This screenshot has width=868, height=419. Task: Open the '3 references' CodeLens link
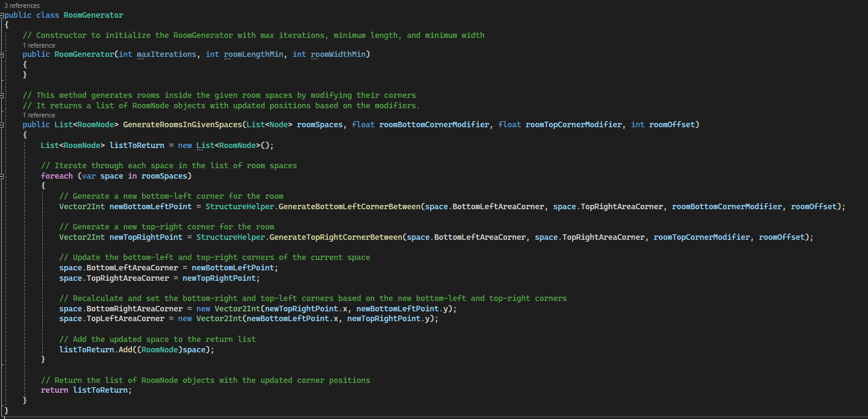click(x=22, y=6)
